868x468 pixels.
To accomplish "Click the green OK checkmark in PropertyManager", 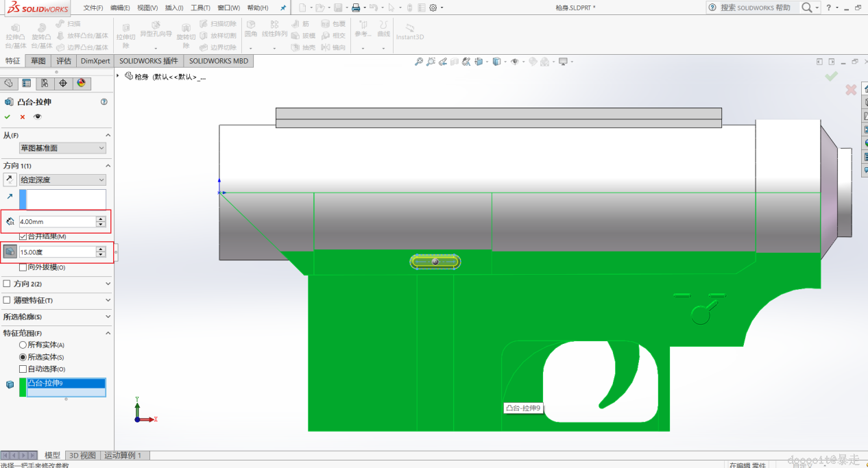I will tap(8, 116).
